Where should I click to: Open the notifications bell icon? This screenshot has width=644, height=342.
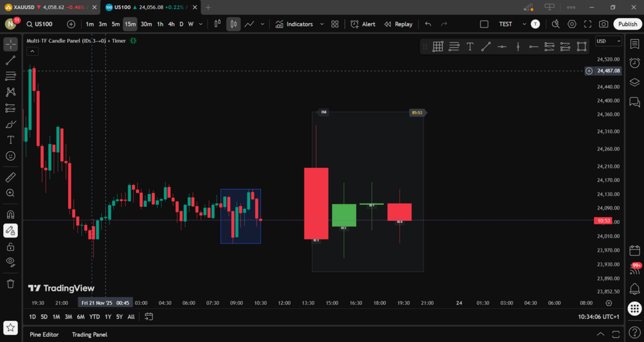coord(634,289)
